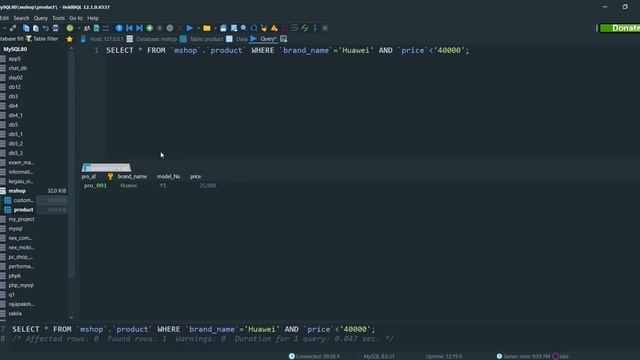Select the day02 database in tree
Screen dimensions: 640x360
(x=16, y=78)
